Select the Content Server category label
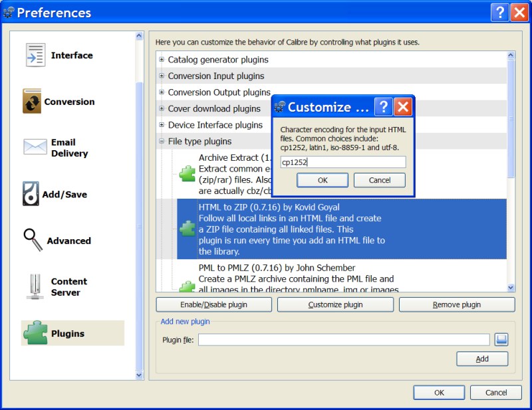532x410 pixels. [x=69, y=286]
